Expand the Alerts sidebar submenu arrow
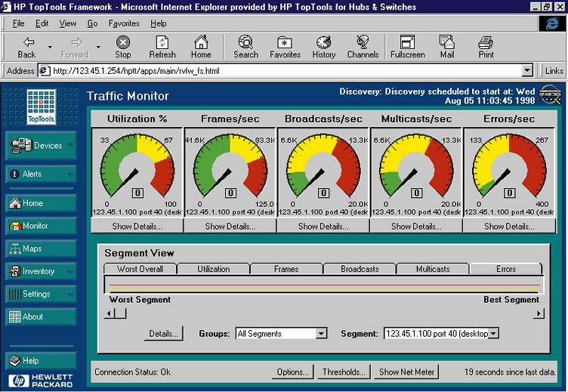Screen dimensions: 568x392 click(71, 174)
